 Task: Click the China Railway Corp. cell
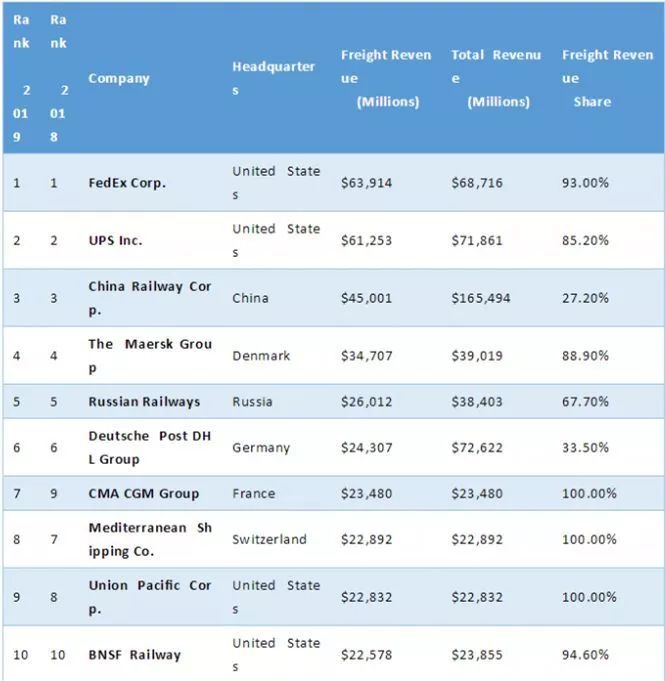click(150, 298)
